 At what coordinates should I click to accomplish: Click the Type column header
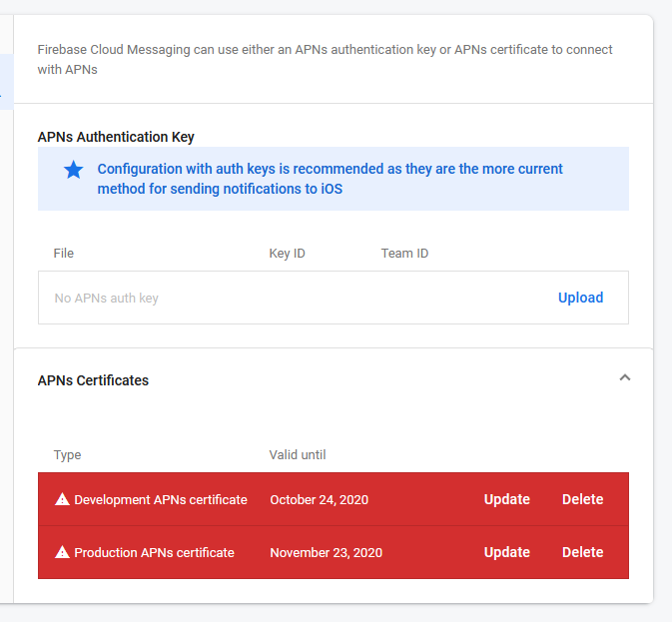click(68, 455)
